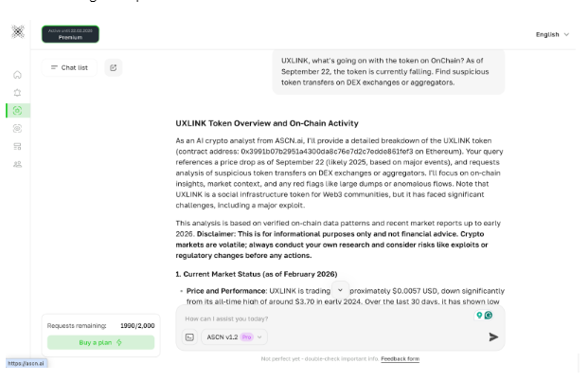588x382 pixels.
Task: Open the users group sidebar icon
Action: click(17, 163)
